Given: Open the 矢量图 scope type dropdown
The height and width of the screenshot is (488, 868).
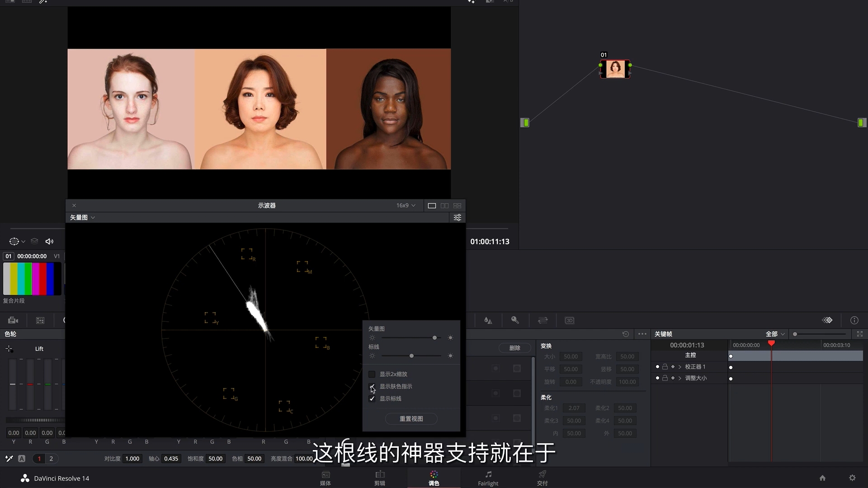Looking at the screenshot, I should [82, 218].
